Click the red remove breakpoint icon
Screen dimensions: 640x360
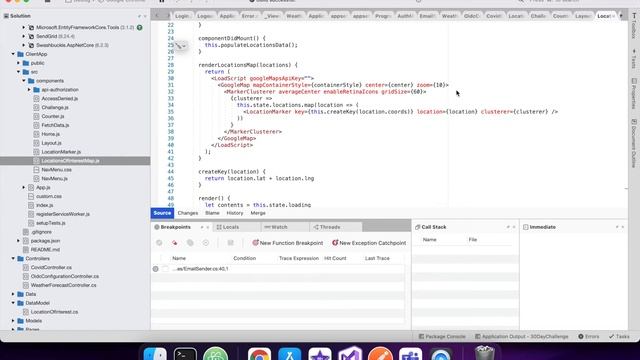[x=174, y=243]
